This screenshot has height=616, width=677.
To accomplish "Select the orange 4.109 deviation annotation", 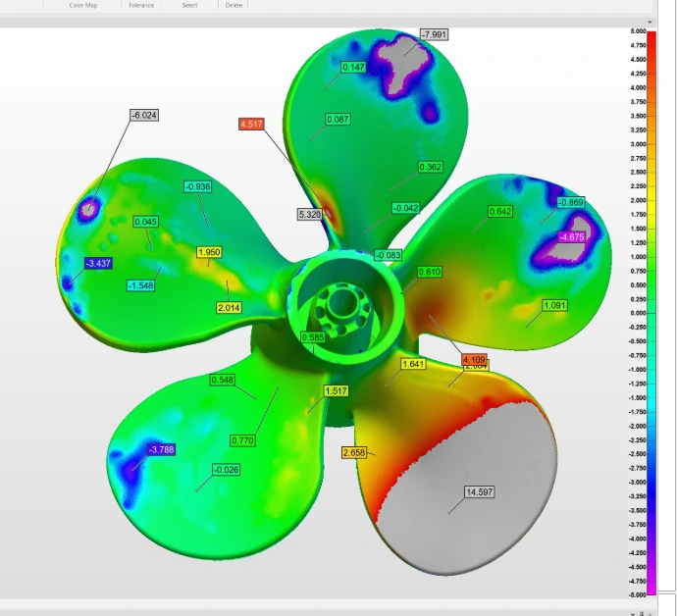I will [474, 359].
